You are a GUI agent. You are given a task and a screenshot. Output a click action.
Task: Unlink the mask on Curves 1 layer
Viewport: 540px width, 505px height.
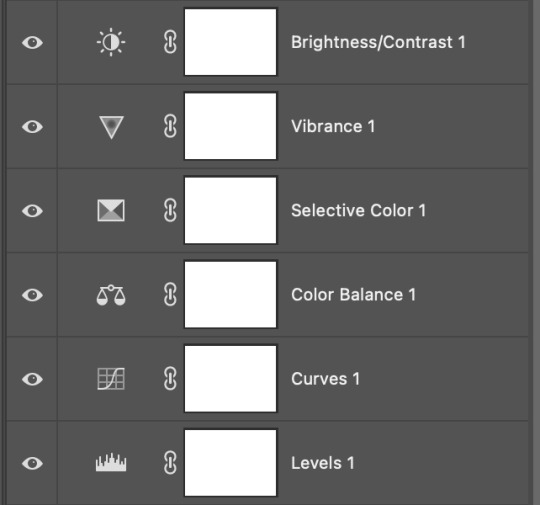click(x=170, y=379)
